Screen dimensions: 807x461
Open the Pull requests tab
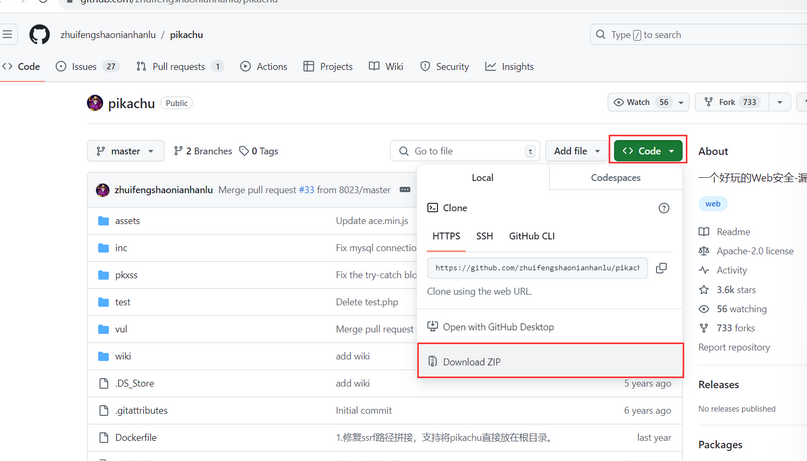pyautogui.click(x=179, y=66)
